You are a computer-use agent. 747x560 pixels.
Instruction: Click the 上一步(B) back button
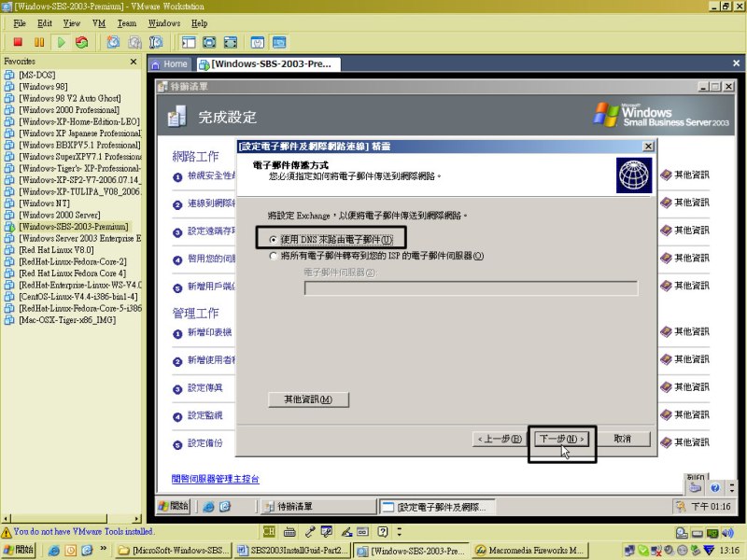500,439
